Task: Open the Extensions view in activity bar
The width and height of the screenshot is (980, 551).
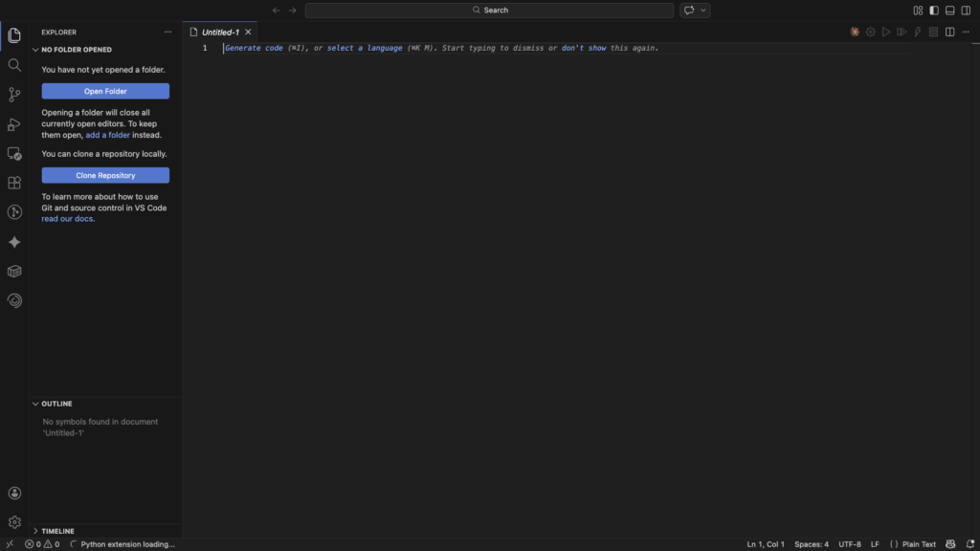Action: [x=14, y=183]
